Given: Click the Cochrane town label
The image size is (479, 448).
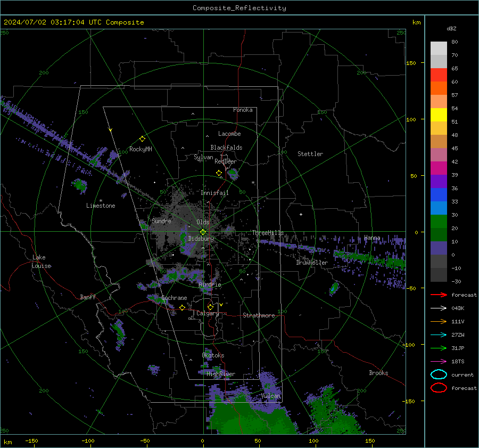Looking at the screenshot, I should point(174,298).
